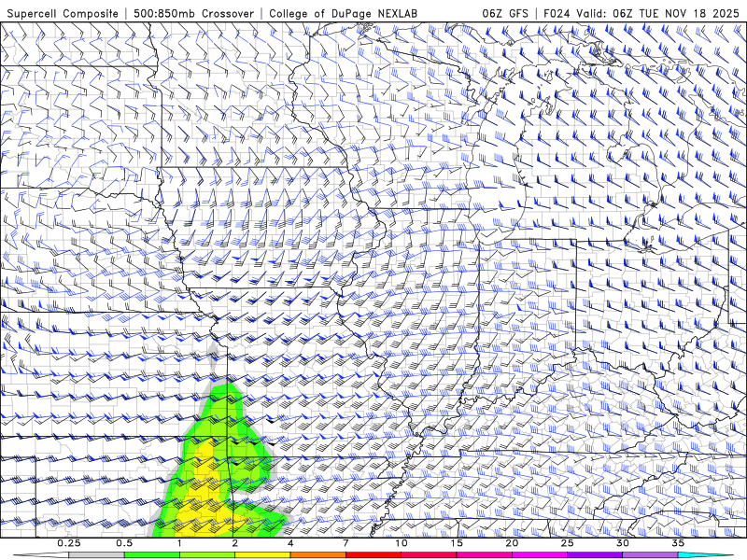
Task: Click the 'F024' forecast hour text
Action: (x=557, y=13)
